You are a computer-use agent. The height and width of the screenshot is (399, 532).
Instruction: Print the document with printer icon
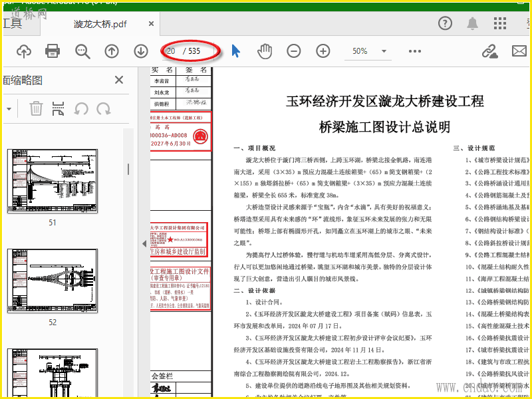(53, 51)
